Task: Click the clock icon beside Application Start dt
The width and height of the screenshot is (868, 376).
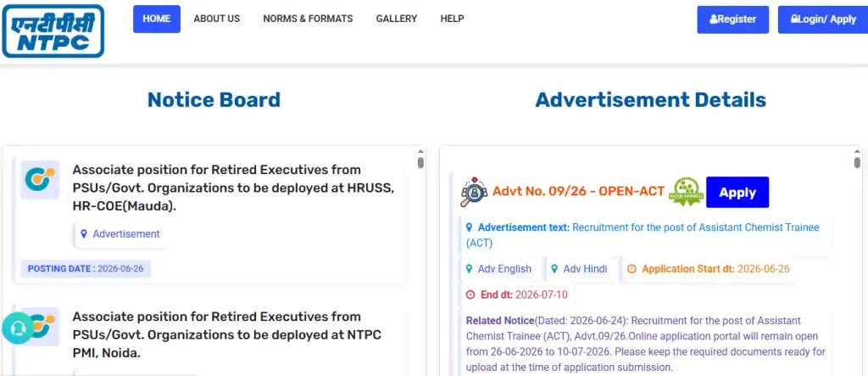Action: click(x=632, y=269)
